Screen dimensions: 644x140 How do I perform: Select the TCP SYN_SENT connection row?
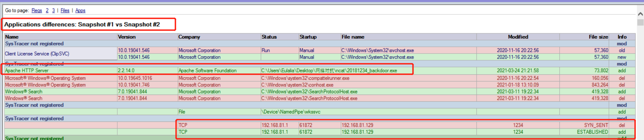click(x=320, y=125)
